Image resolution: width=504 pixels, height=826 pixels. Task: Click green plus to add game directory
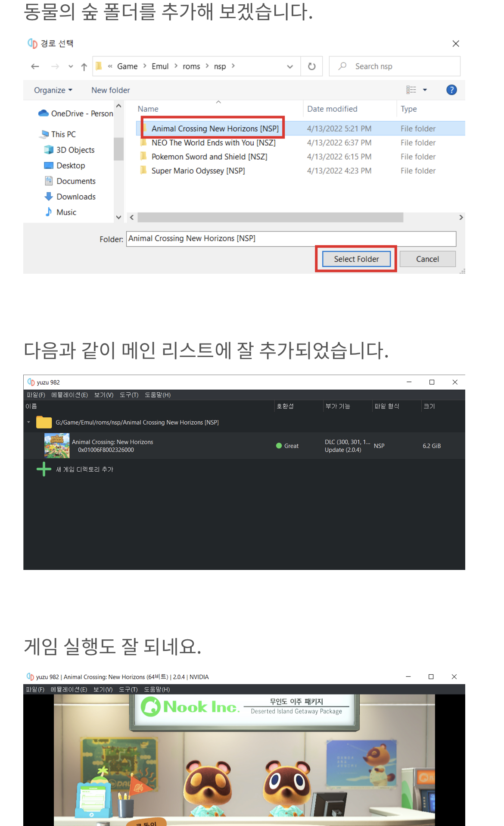pos(44,469)
